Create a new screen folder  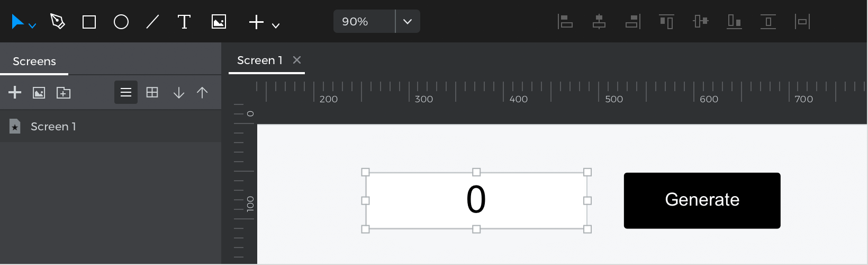click(x=64, y=93)
